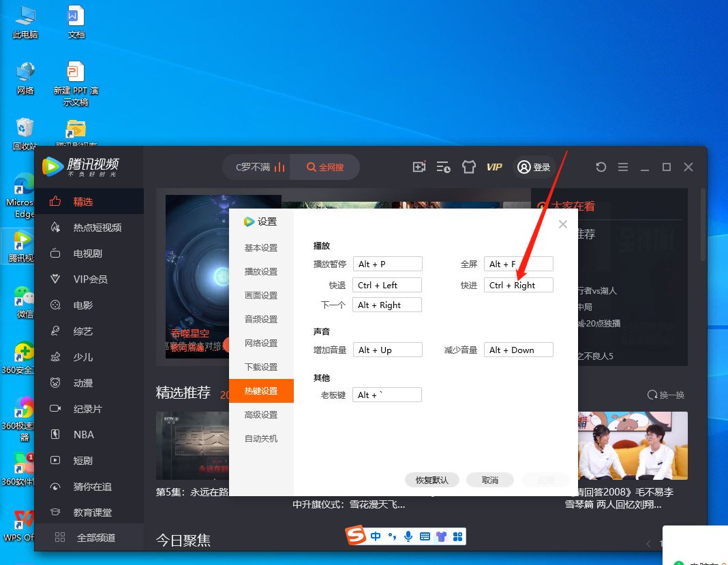Click the VIP icon in title bar
728x565 pixels.
(x=494, y=167)
